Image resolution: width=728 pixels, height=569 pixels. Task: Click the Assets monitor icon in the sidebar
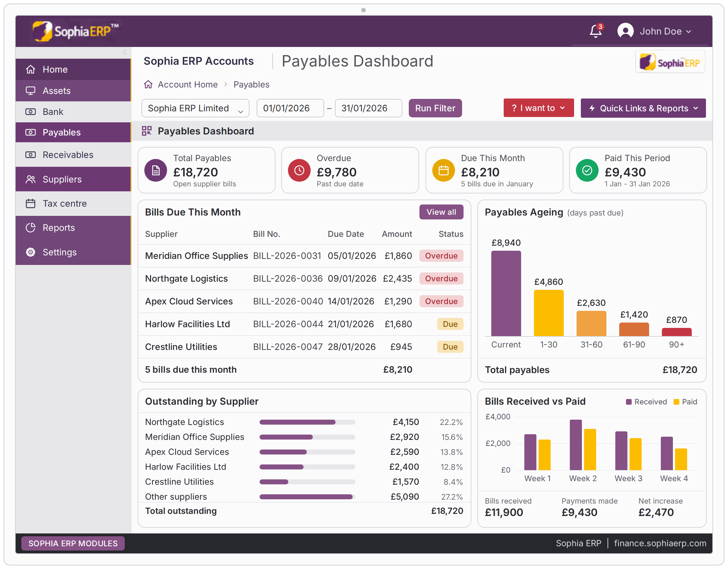point(31,91)
